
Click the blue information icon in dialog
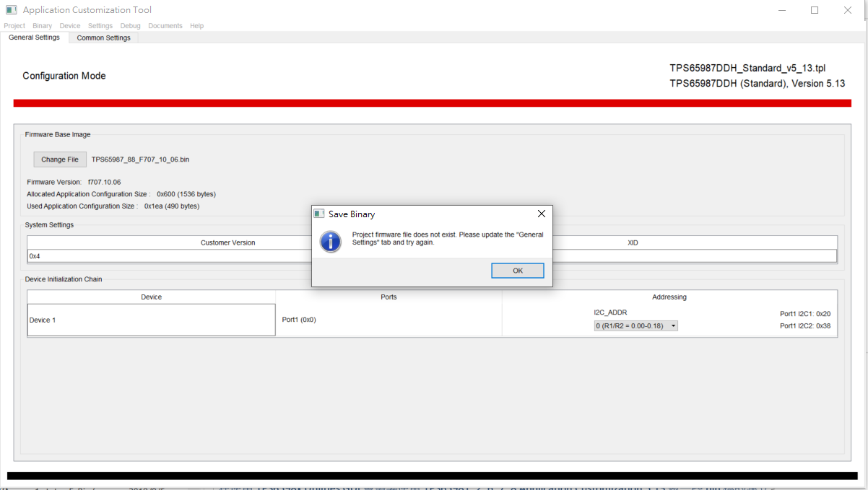[x=331, y=241]
